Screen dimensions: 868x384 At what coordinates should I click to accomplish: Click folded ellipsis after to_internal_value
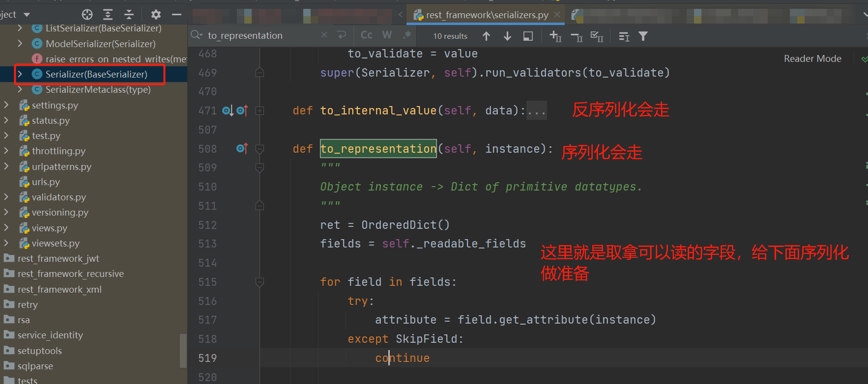(x=536, y=111)
